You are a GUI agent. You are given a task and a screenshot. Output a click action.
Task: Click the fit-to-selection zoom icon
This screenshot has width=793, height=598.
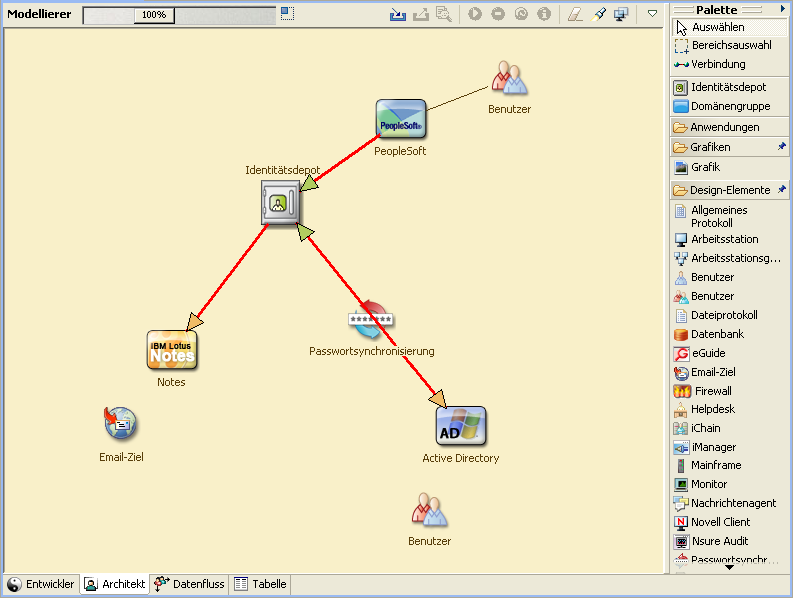click(287, 13)
